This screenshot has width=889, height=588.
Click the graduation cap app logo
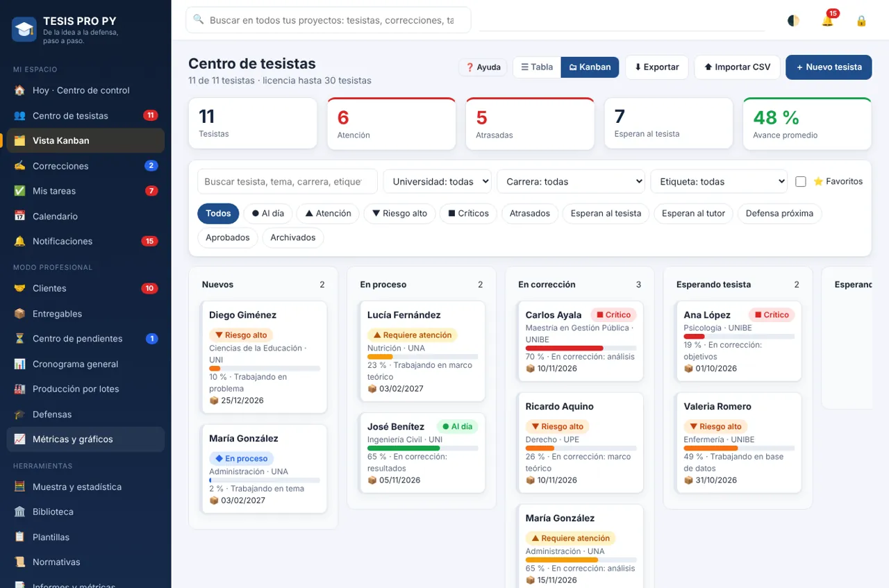tap(24, 29)
